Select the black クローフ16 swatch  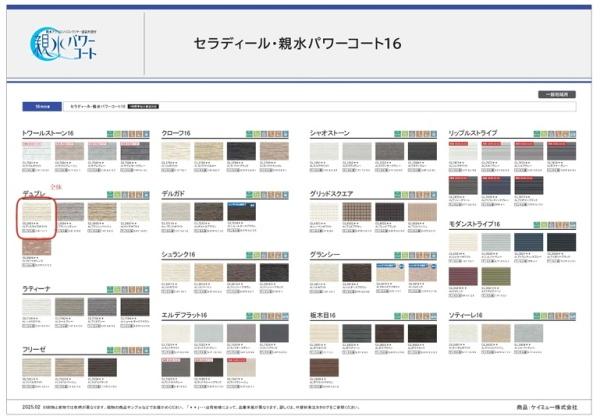click(x=241, y=151)
